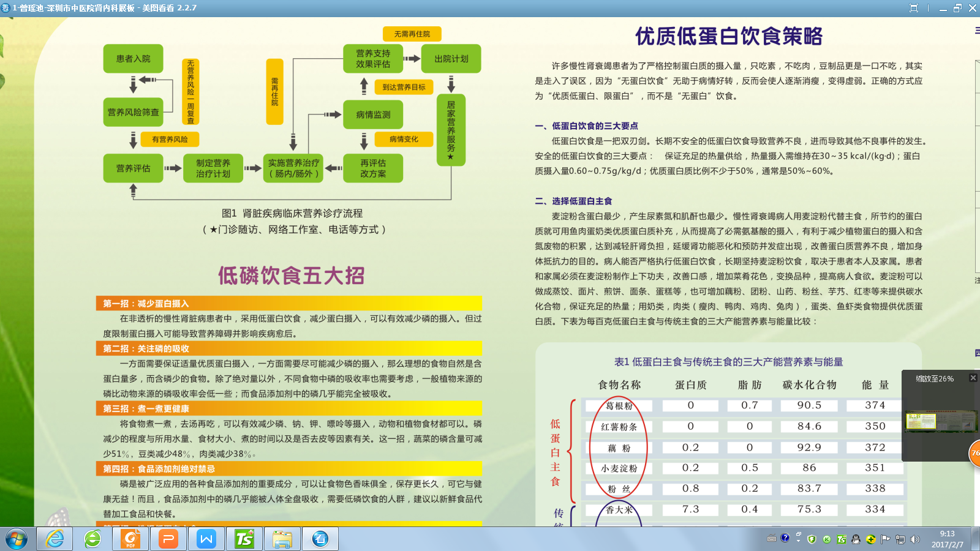The height and width of the screenshot is (551, 980).
Task: Click the 一、低蛋白饮食的三大要点 subheading
Action: coord(587,126)
